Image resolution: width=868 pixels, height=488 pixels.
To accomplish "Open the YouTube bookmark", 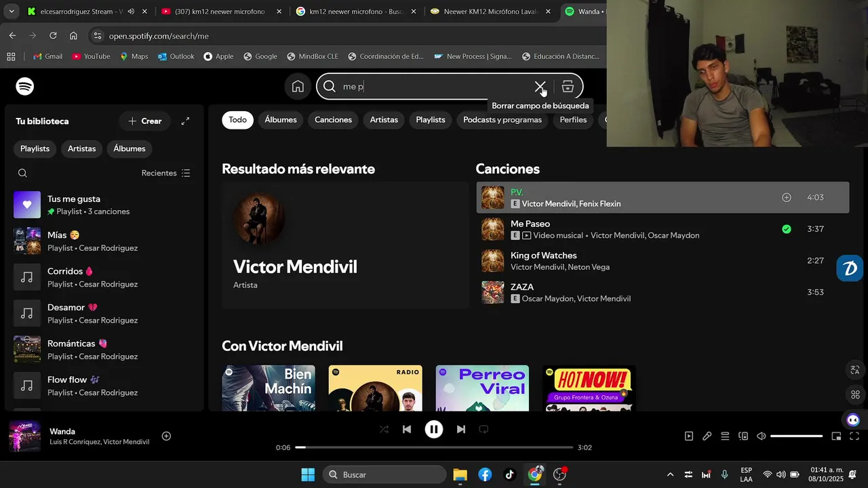I will click(x=91, y=56).
